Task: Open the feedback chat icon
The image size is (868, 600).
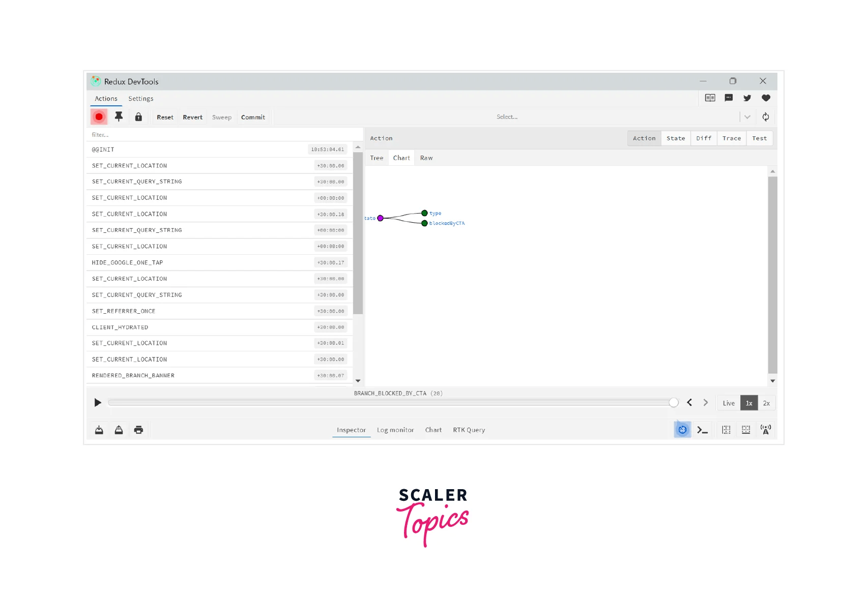Action: (729, 98)
